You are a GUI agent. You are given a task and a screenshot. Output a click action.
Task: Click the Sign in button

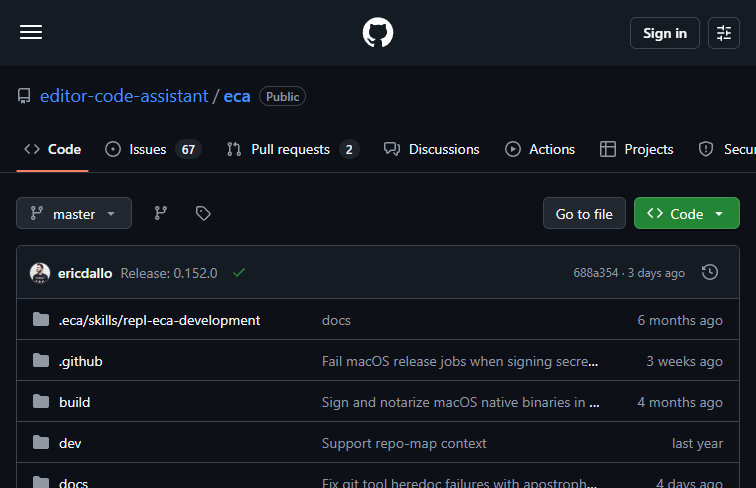coord(664,33)
